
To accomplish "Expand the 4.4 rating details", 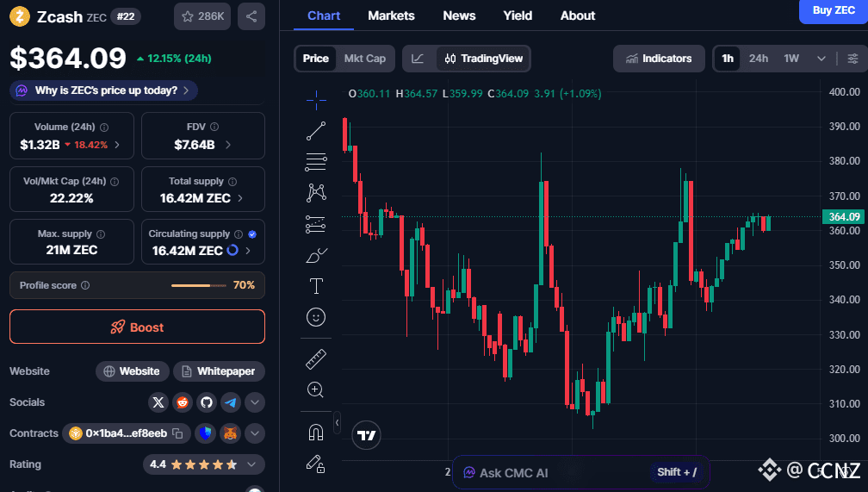I will point(251,464).
